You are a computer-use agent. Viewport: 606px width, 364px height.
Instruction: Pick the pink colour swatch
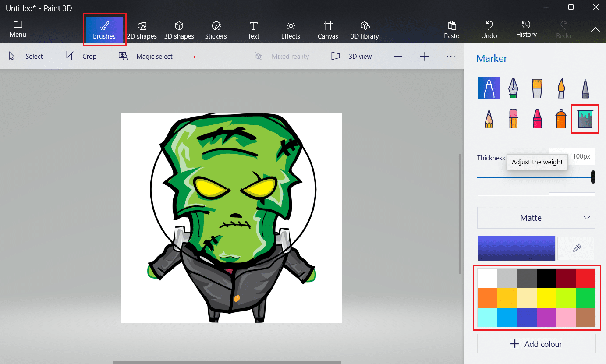point(566,318)
